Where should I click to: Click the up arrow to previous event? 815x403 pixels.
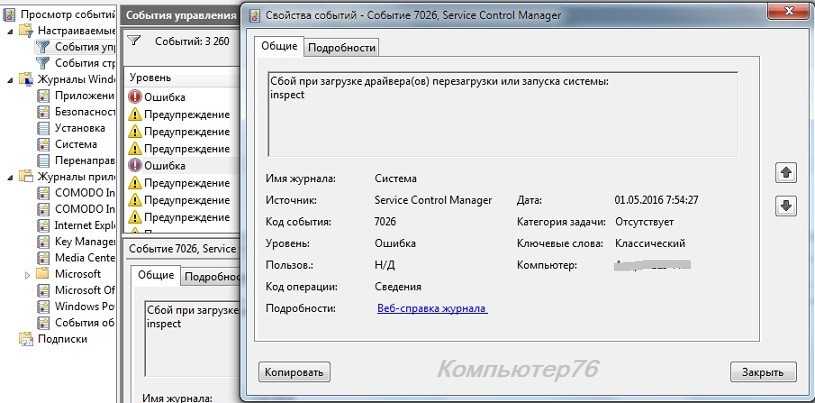[x=786, y=173]
